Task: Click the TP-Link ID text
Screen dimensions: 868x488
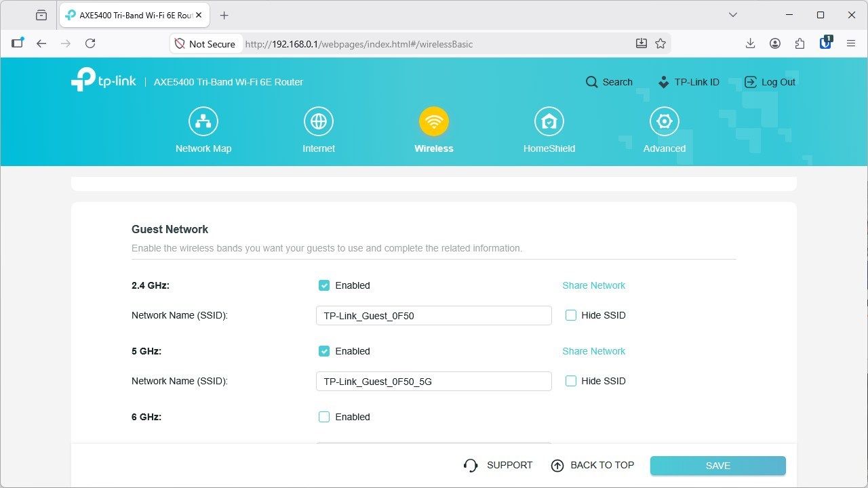Action: (x=697, y=82)
